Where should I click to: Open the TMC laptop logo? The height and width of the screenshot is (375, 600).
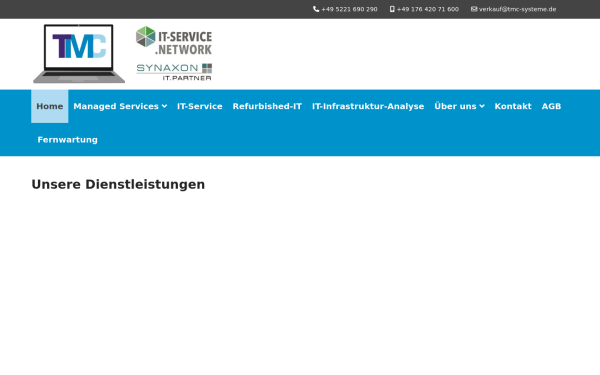click(79, 54)
